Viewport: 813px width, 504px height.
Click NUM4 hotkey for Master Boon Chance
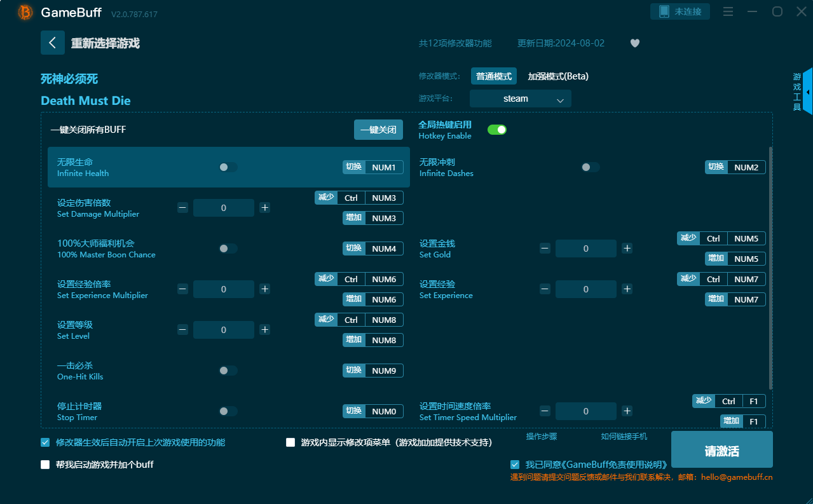coord(384,249)
